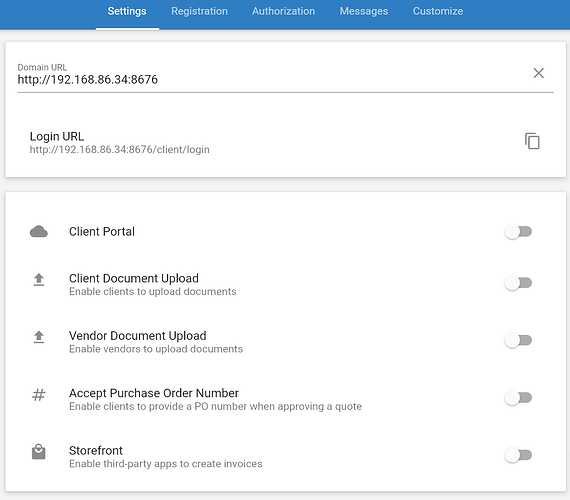Click the hash icon for Purchase Order Number
The width and height of the screenshot is (570, 500).
39,395
